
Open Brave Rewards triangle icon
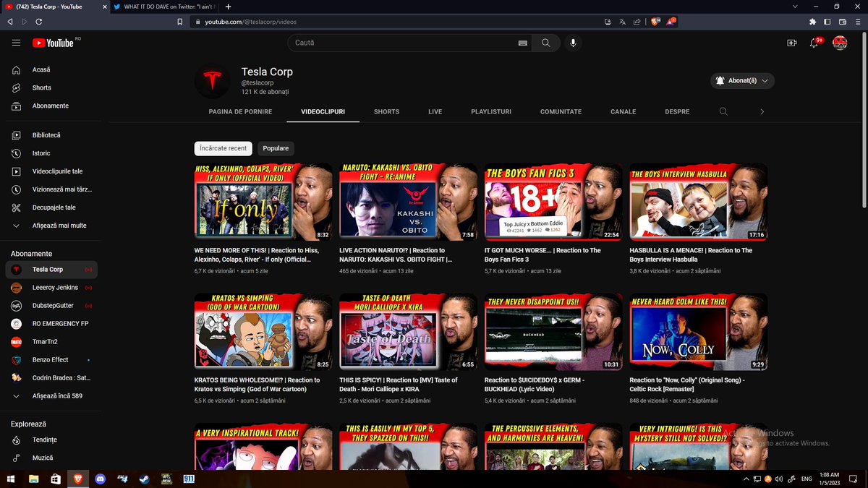coord(671,22)
